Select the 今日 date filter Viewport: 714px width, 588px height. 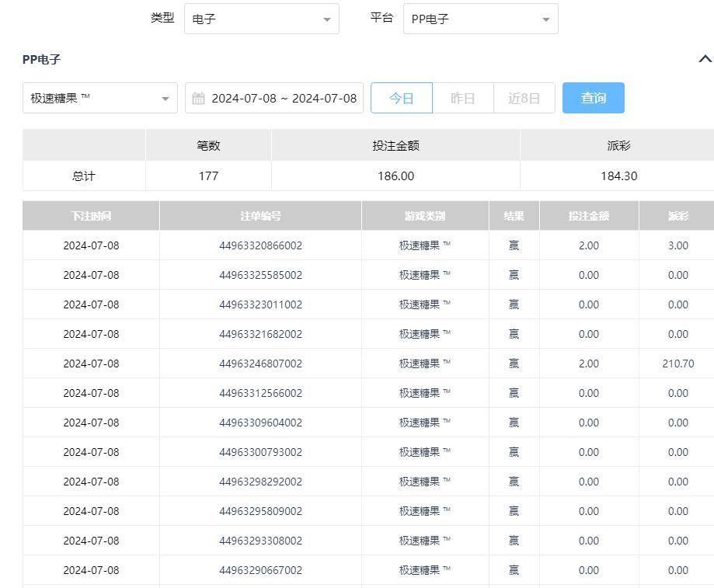point(401,99)
